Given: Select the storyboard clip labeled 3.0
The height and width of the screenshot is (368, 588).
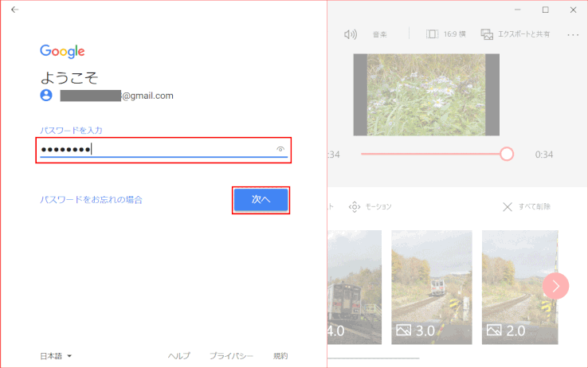Looking at the screenshot, I should coord(432,288).
